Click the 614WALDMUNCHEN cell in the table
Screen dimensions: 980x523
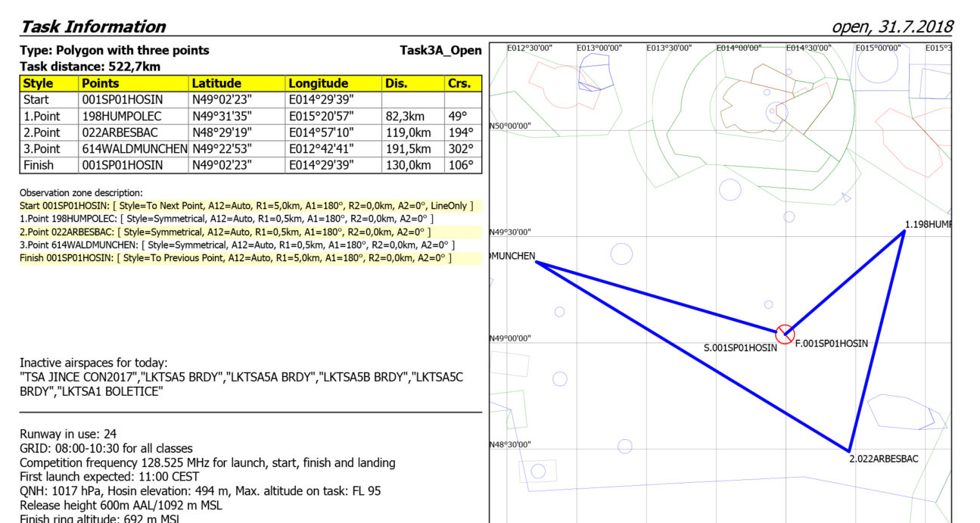pyautogui.click(x=134, y=149)
